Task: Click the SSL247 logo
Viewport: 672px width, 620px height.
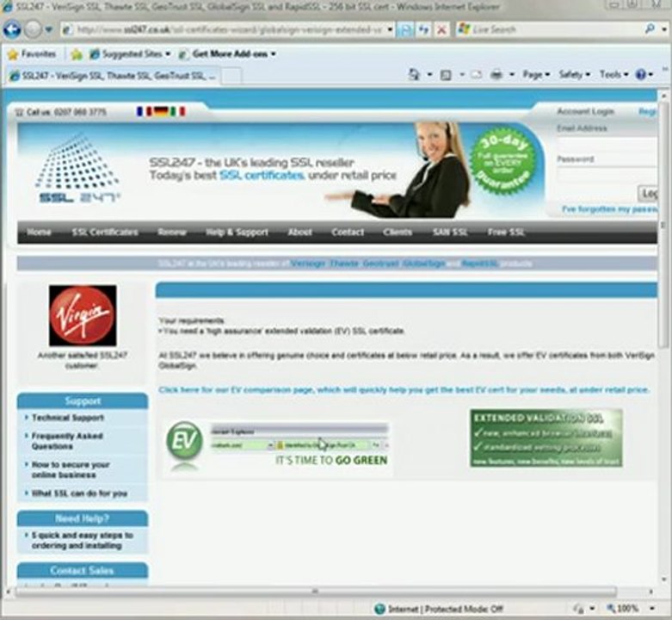Action: tap(77, 168)
